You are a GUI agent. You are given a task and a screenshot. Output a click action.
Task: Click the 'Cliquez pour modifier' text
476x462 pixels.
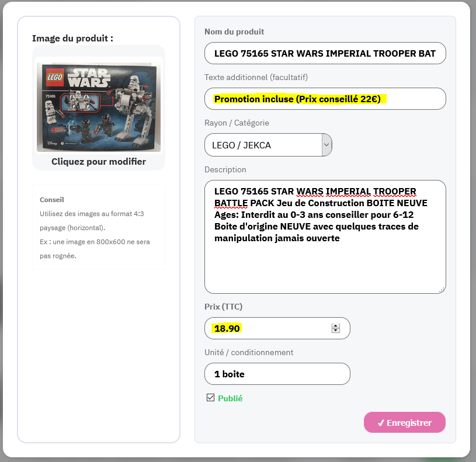[x=99, y=161]
